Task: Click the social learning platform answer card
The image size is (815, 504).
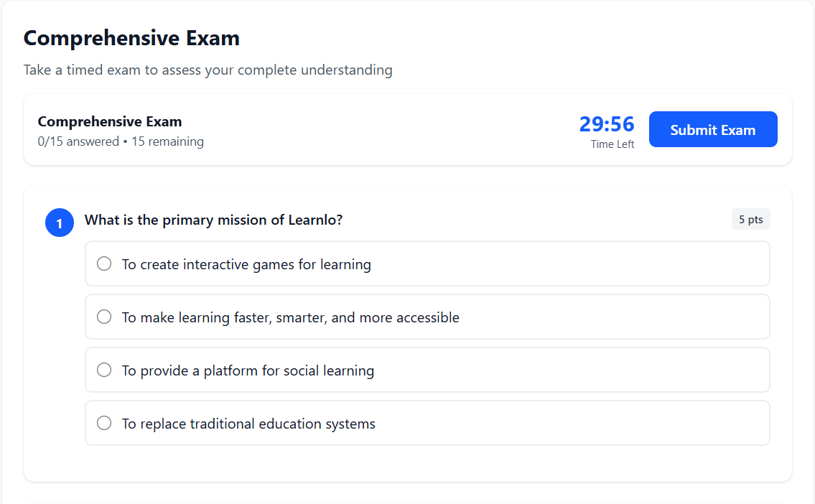Action: pyautogui.click(x=427, y=370)
